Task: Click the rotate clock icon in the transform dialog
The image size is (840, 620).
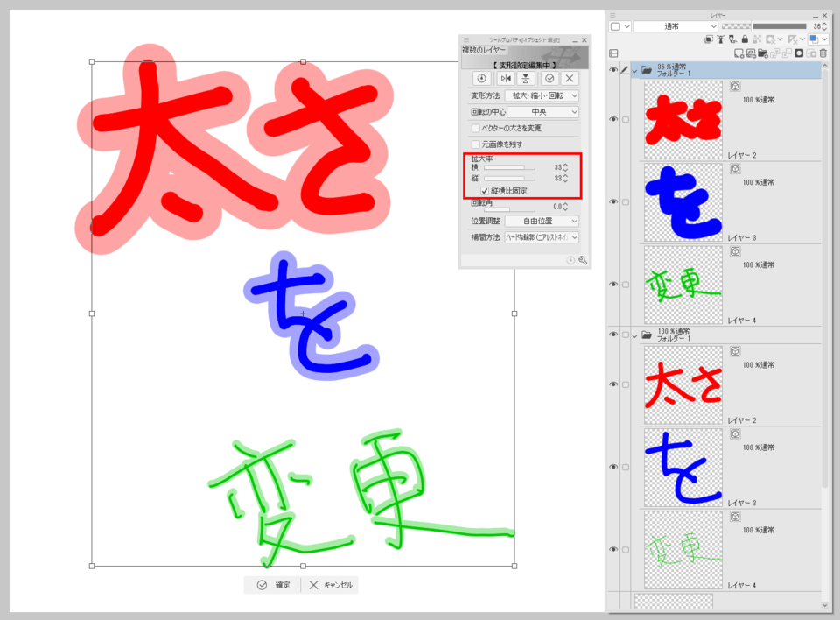Action: point(481,79)
